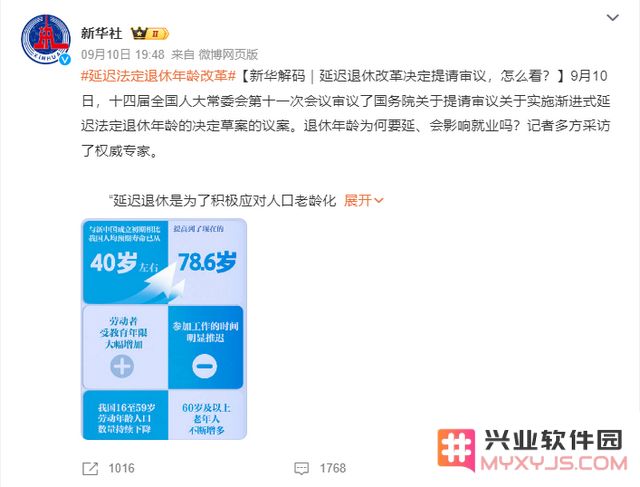
Task: Open the post options chevron menu
Action: [x=613, y=18]
